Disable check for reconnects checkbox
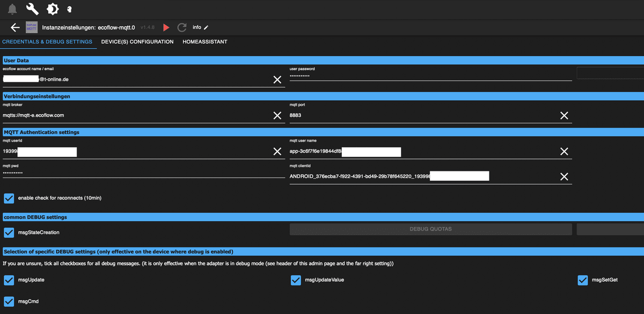The image size is (644, 314). [x=9, y=198]
